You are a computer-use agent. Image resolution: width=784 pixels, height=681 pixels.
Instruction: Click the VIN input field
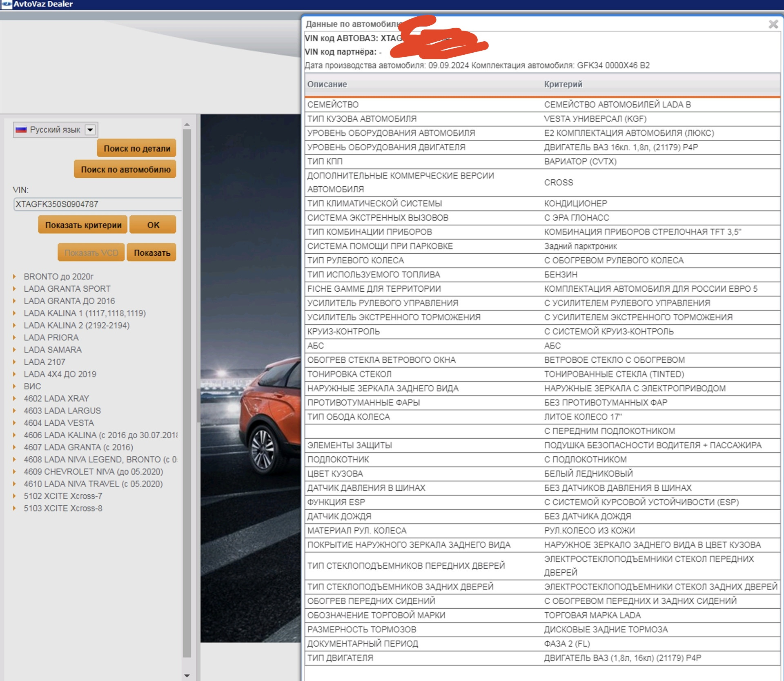(x=97, y=204)
